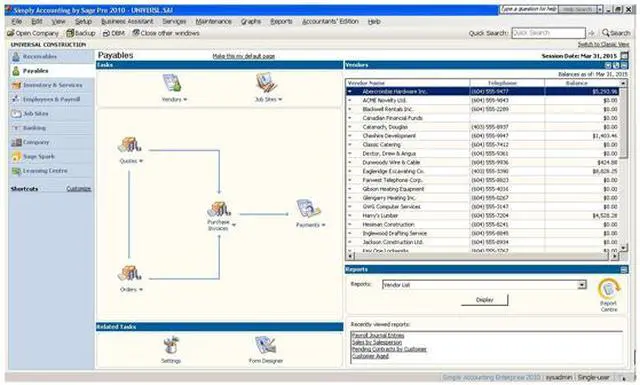Open Learning Centre in the sidebar
The width and height of the screenshot is (640, 385).
[51, 171]
